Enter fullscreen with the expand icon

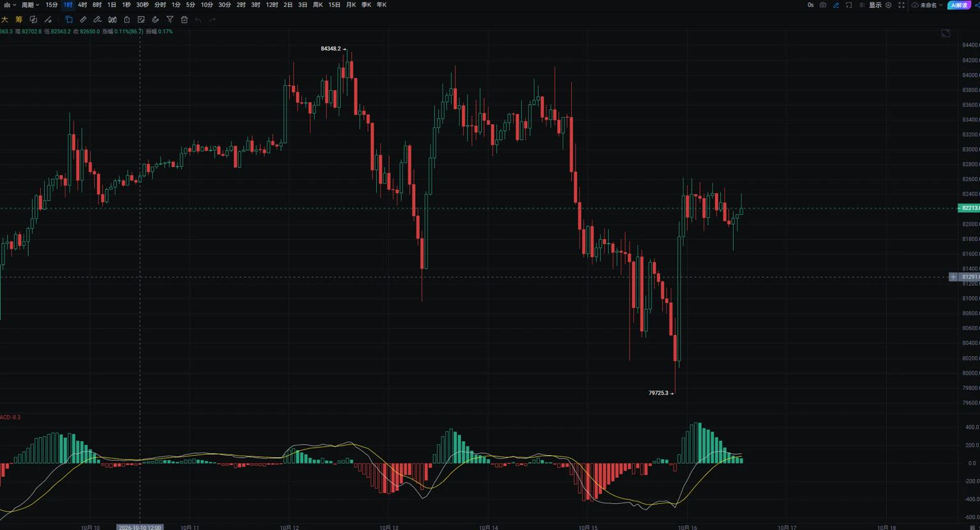pos(901,5)
